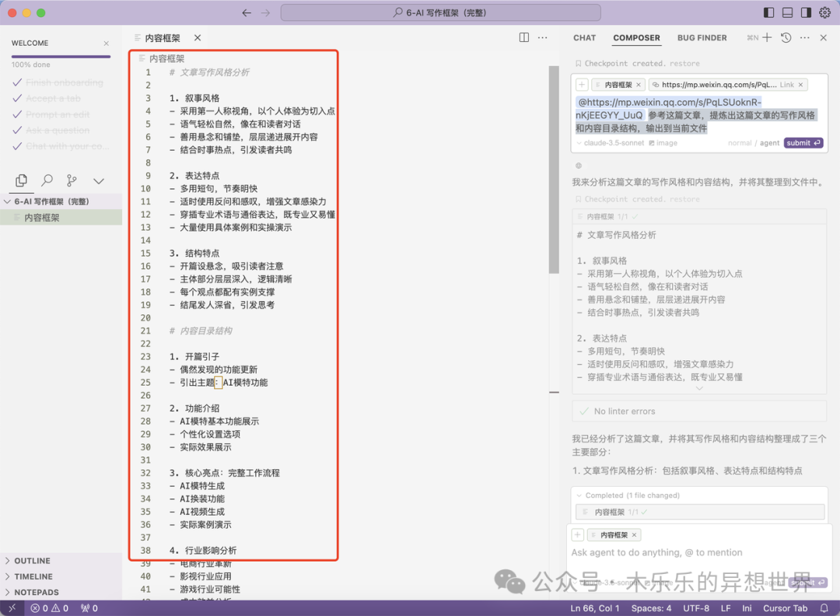This screenshot has height=616, width=840.
Task: Open the claude-3.5-sonnet model dropdown
Action: (611, 143)
